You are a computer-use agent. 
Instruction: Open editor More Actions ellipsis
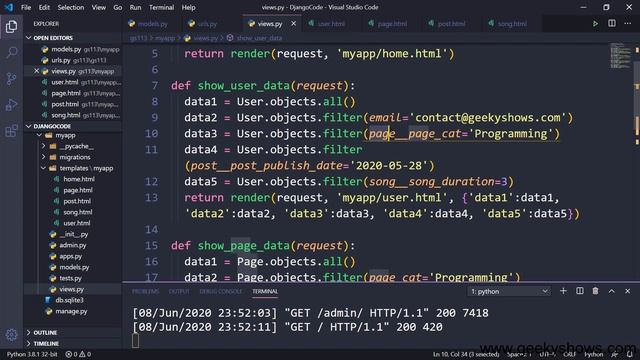pos(627,24)
